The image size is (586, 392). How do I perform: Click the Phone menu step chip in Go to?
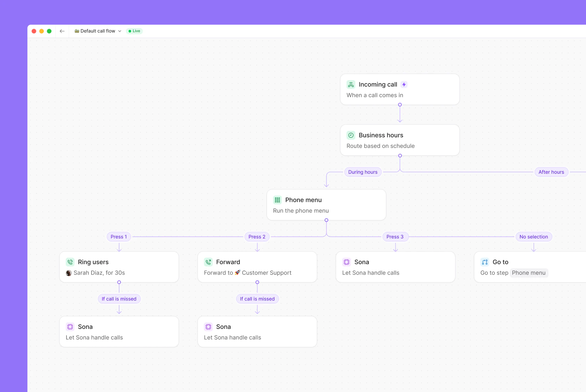pos(529,273)
